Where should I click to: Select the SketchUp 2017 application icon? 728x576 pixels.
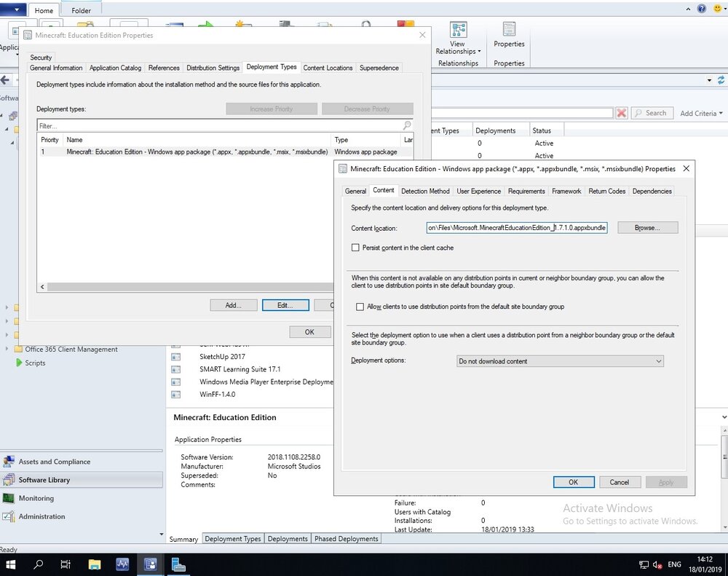(x=175, y=357)
